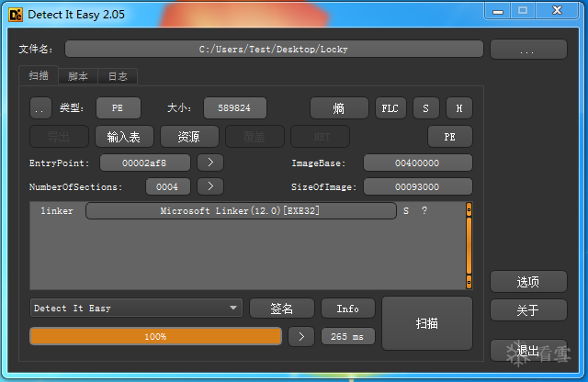Click the 100% orange progress bar
Screen dimensions: 588x382
[155, 336]
